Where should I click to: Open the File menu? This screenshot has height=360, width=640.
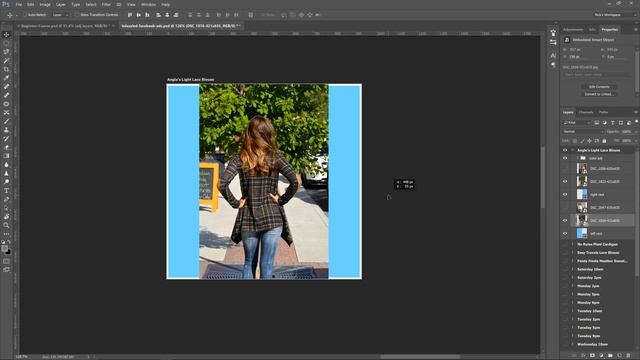(x=18, y=4)
